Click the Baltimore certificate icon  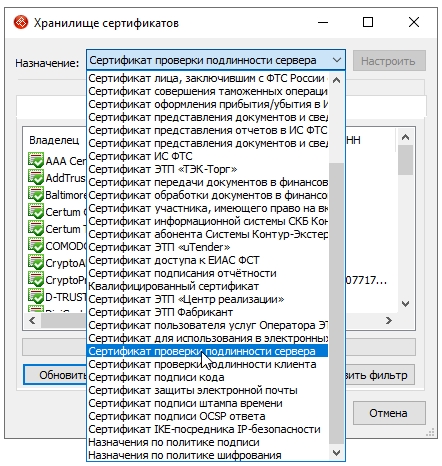coord(36,194)
